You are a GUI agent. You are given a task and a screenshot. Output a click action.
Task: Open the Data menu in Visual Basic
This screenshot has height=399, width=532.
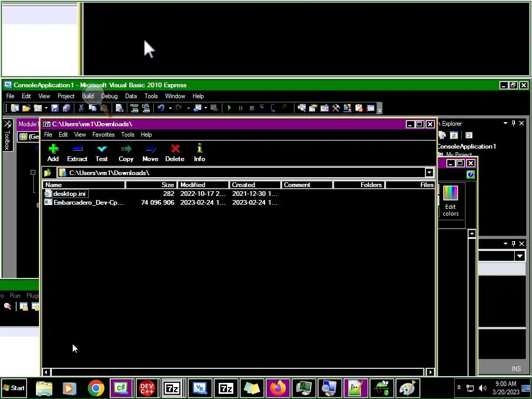click(131, 96)
